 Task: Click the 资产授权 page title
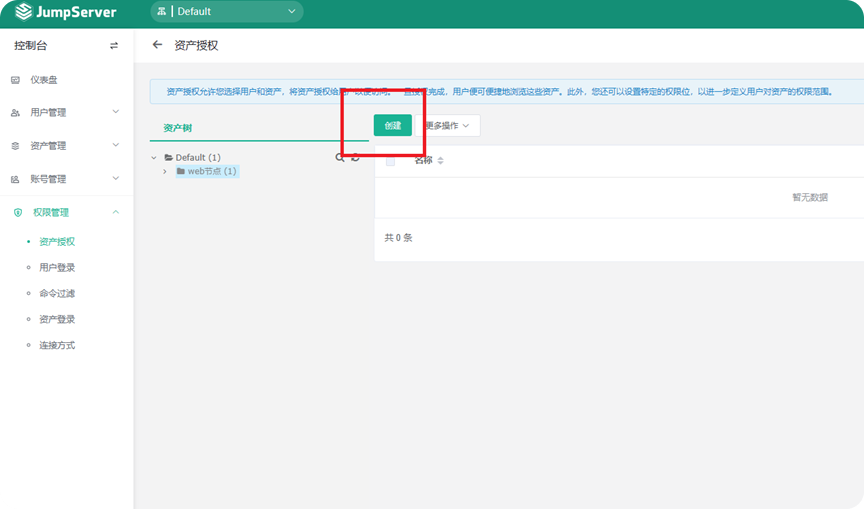pyautogui.click(x=196, y=45)
